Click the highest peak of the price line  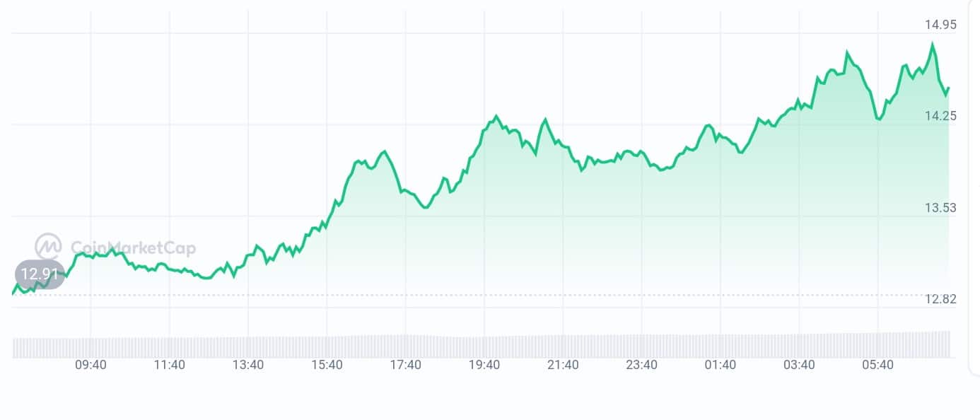tap(933, 45)
